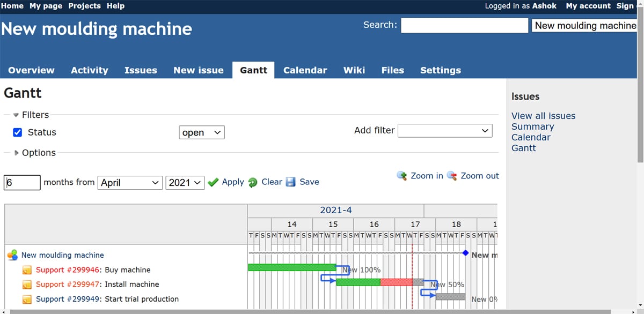Click the Zoom out magnifier icon
The width and height of the screenshot is (644, 314).
pos(452,176)
